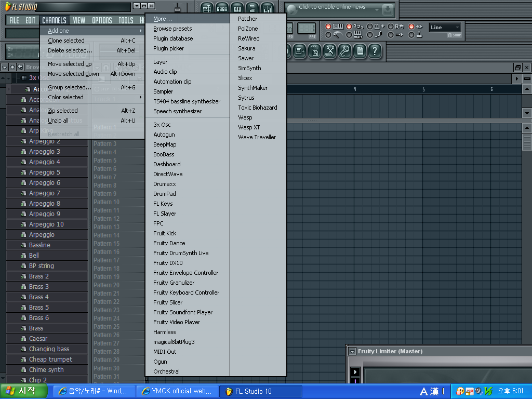Choose Clone selected from Channels menu
This screenshot has height=399, width=532.
click(92, 41)
